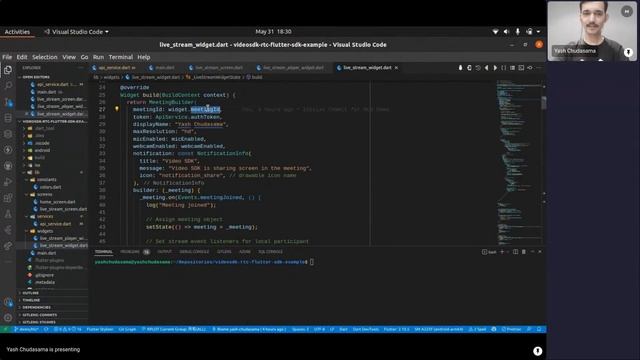Image resolution: width=640 pixels, height=360 pixels.
Task: Open the Explorer view in activity bar
Action: pos(8,70)
